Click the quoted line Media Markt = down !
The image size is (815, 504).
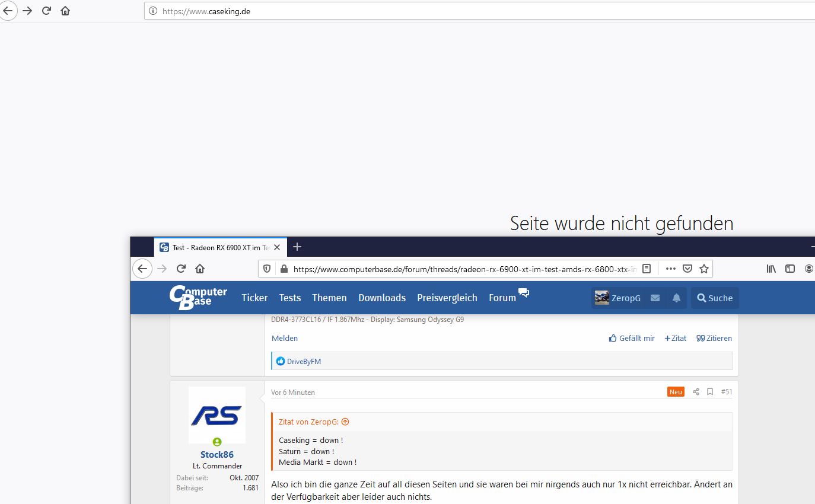coord(317,462)
